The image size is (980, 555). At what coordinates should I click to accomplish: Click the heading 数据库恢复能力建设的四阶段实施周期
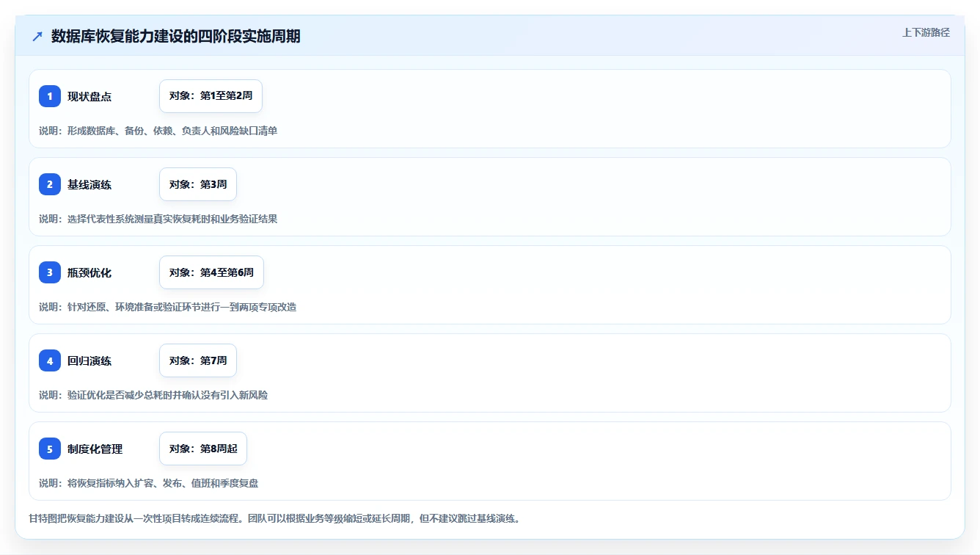coord(175,36)
